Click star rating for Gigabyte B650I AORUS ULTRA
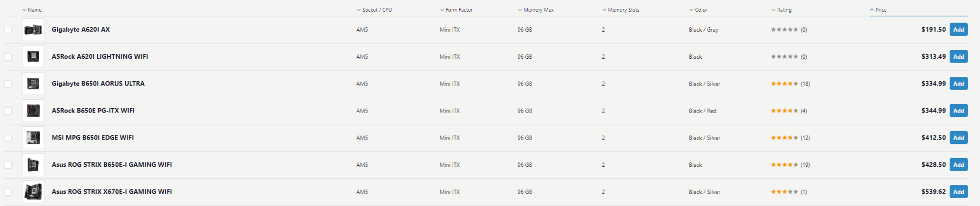The image size is (980, 206). click(x=784, y=84)
